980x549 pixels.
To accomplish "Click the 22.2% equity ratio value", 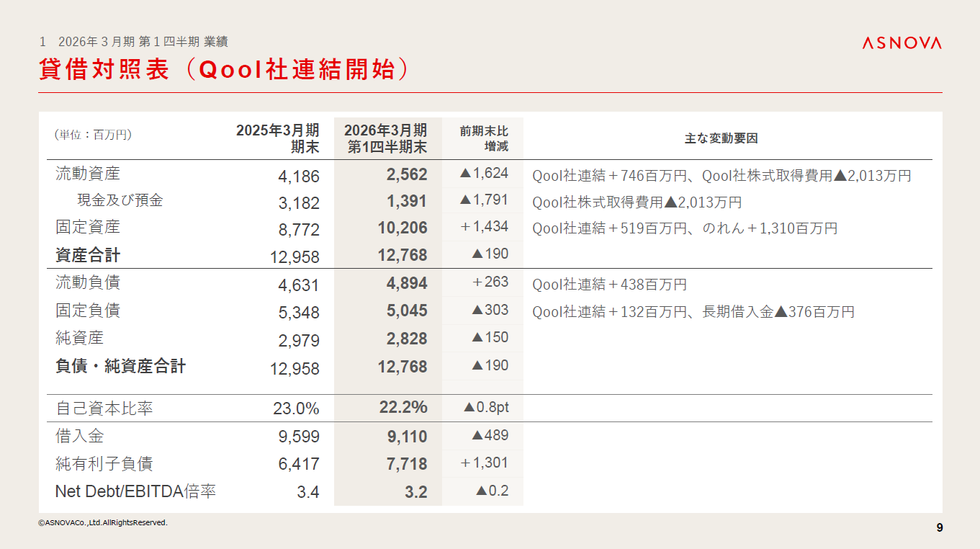I will click(403, 408).
